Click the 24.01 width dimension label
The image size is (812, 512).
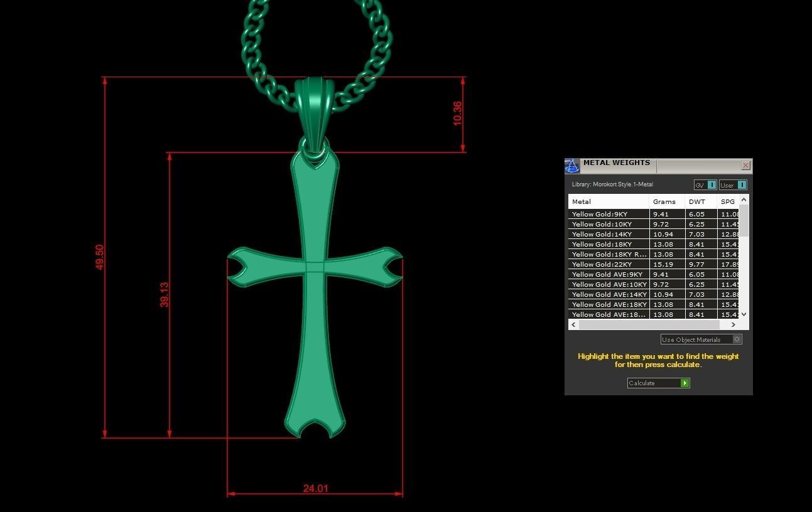click(315, 488)
